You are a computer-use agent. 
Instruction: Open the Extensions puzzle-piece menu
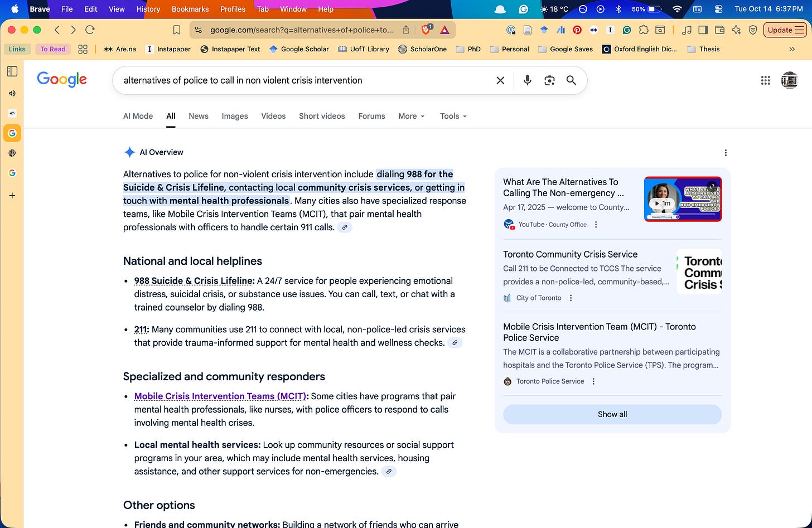point(644,30)
